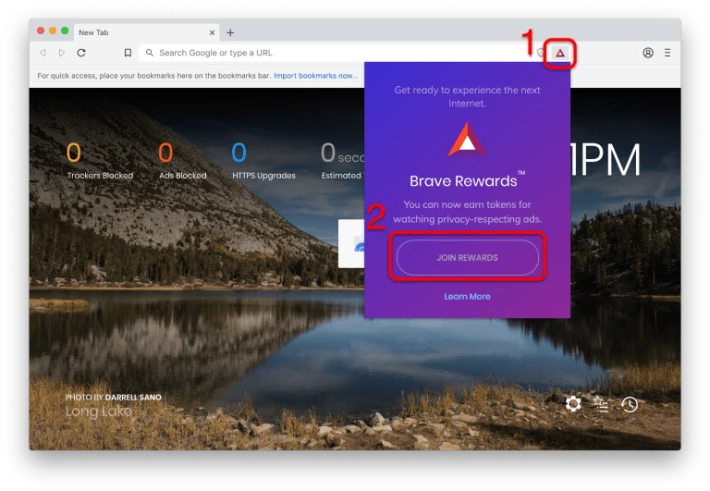The width and height of the screenshot is (710, 491).
Task: Reload the current page
Action: coord(82,53)
